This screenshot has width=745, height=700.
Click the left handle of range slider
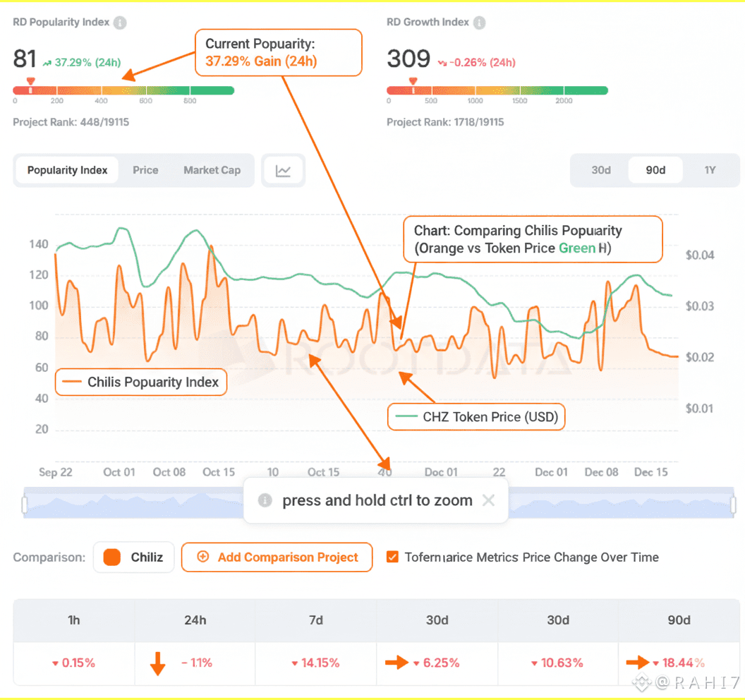coord(25,505)
